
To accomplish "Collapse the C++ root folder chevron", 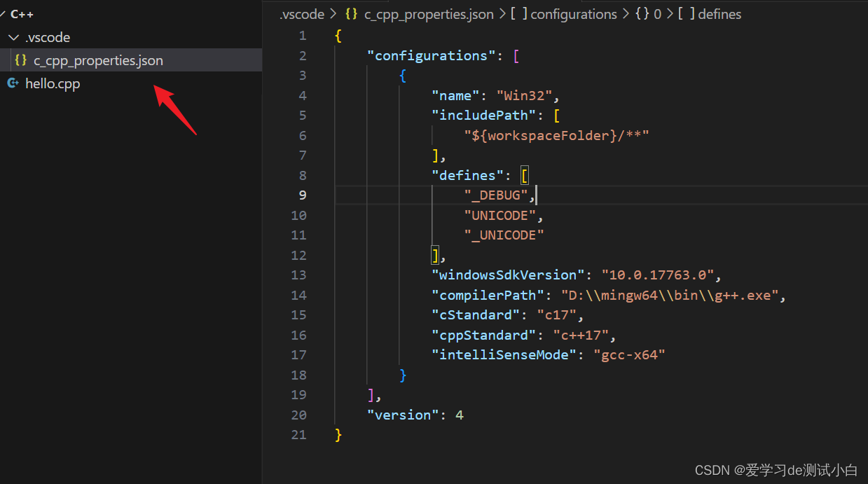I will coord(2,14).
